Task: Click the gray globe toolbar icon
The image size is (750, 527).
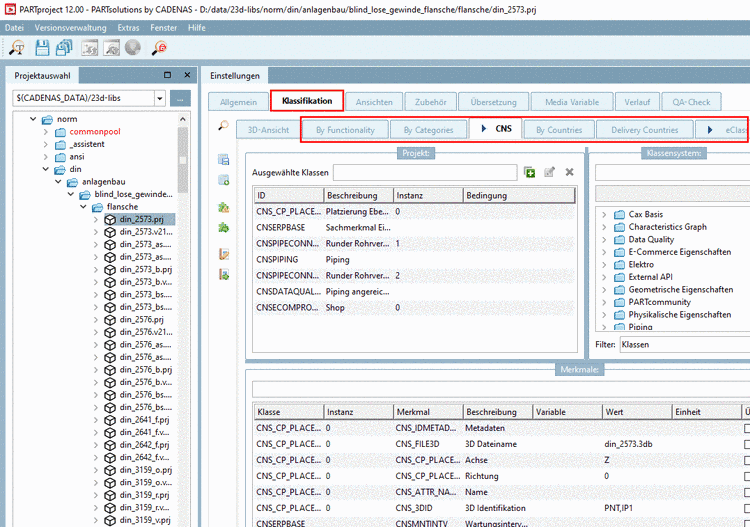Action: [132, 47]
